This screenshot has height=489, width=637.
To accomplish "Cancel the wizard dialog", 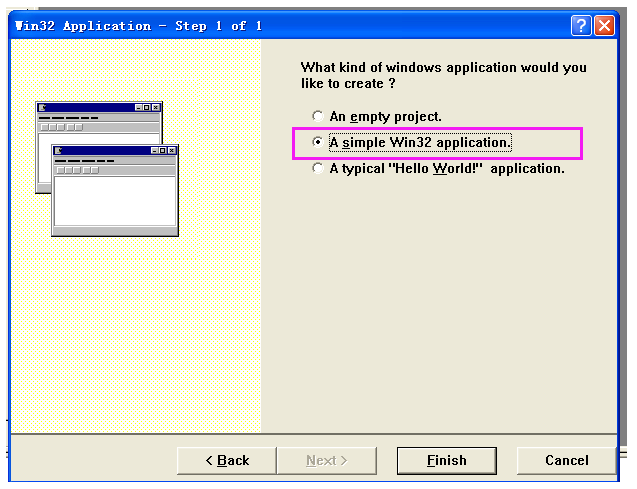I will point(566,461).
